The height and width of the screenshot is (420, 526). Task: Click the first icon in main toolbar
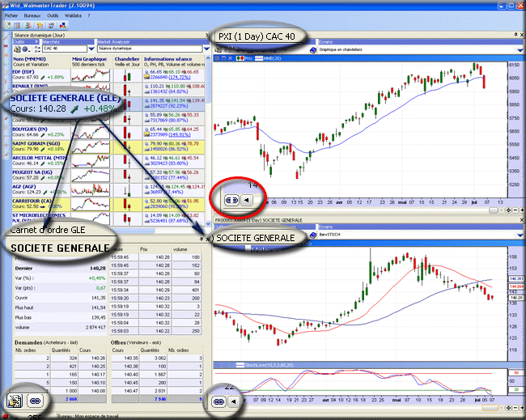pyautogui.click(x=7, y=25)
